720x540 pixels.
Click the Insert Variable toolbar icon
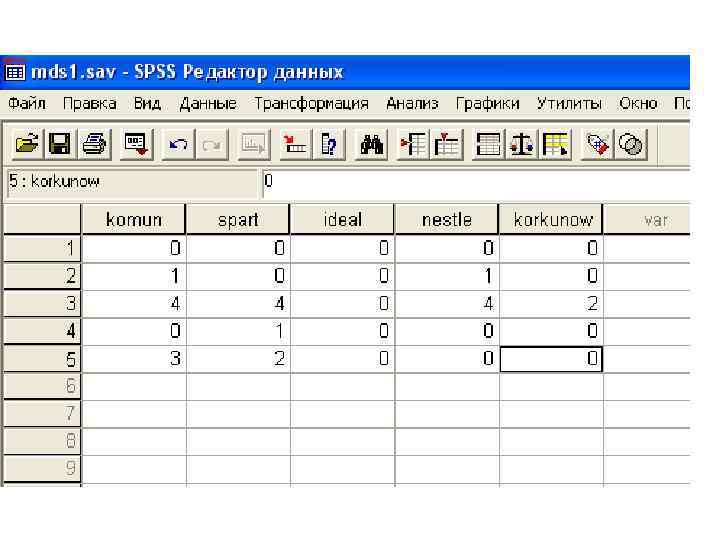tap(446, 144)
